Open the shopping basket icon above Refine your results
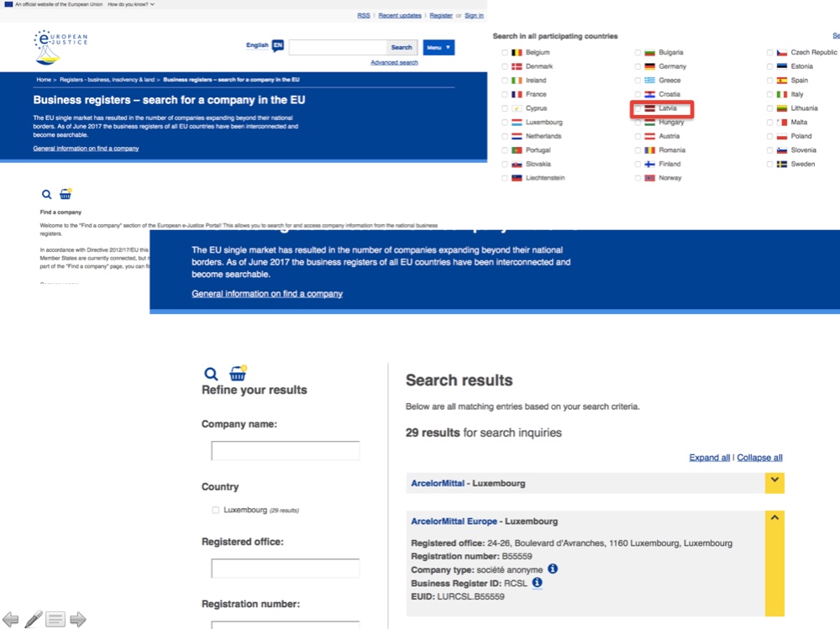The height and width of the screenshot is (629, 840). [x=238, y=373]
